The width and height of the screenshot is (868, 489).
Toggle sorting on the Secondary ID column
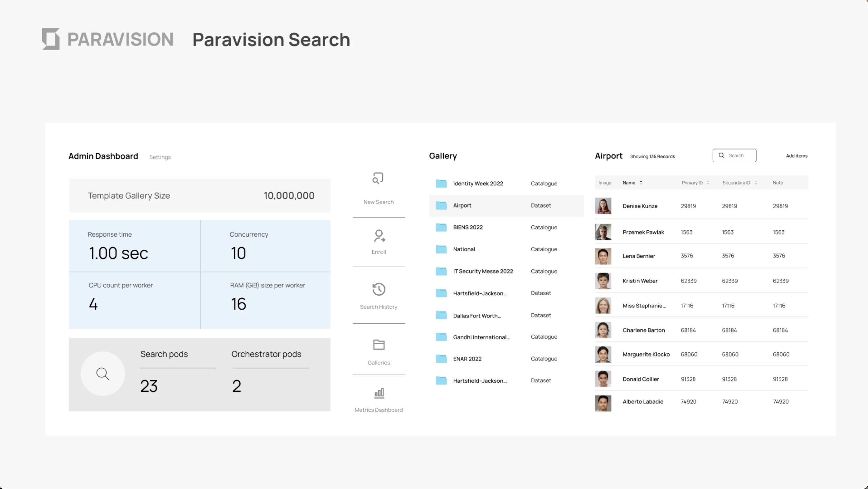coord(756,182)
